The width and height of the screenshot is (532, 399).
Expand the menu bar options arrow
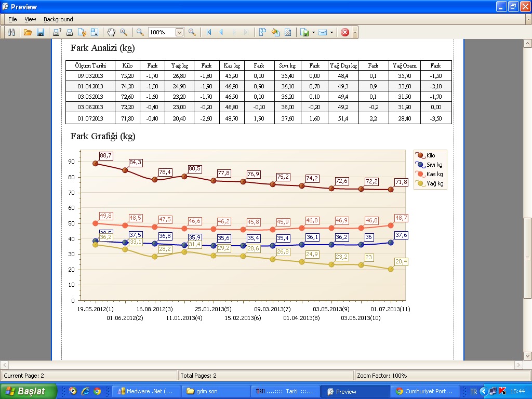528,19
